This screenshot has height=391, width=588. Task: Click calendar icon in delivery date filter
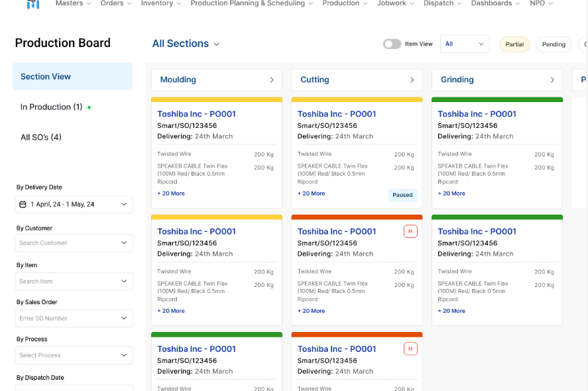23,205
